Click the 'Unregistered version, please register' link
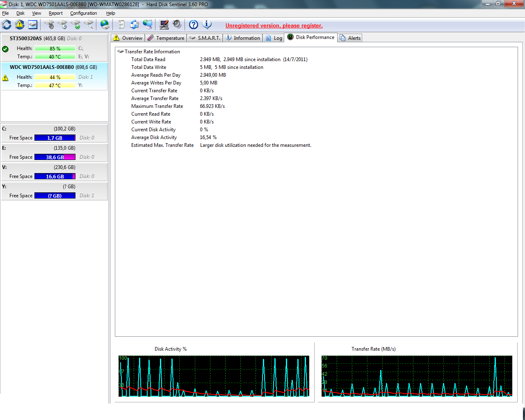The height and width of the screenshot is (420, 525). click(x=274, y=25)
